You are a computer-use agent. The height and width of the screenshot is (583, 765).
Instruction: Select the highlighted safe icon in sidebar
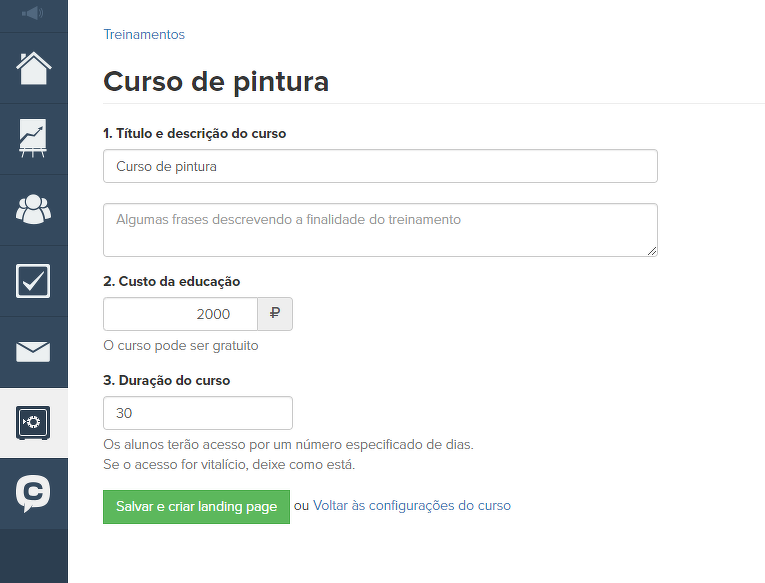33,423
